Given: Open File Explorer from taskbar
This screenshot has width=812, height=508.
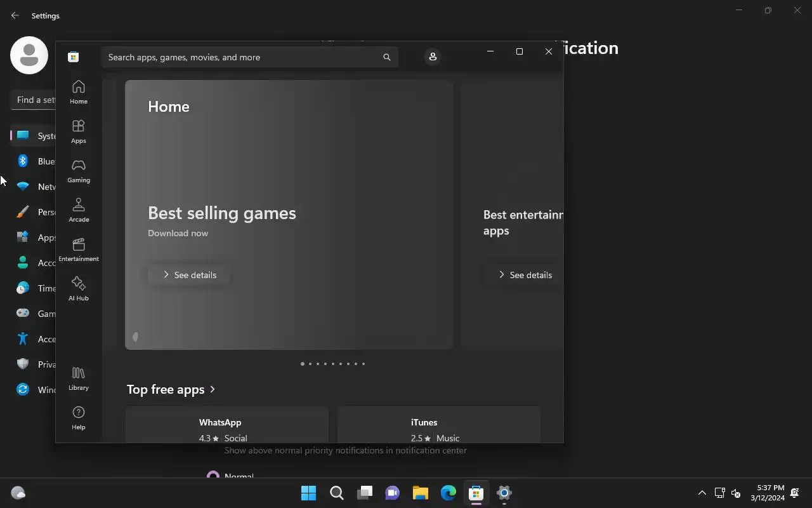Looking at the screenshot, I should tap(421, 493).
